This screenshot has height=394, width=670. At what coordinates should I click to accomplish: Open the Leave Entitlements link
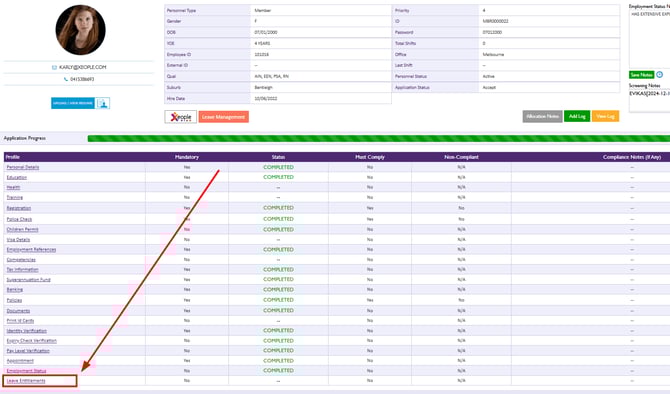click(26, 381)
